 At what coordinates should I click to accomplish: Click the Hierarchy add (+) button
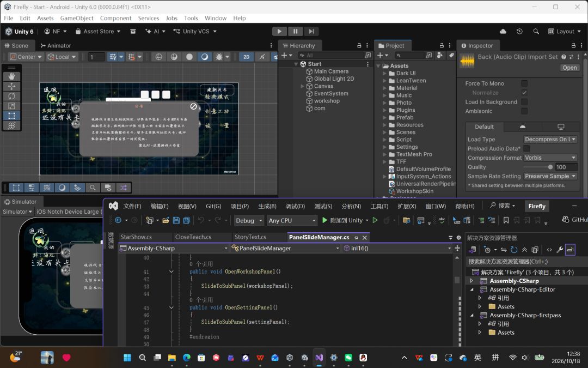(x=284, y=55)
